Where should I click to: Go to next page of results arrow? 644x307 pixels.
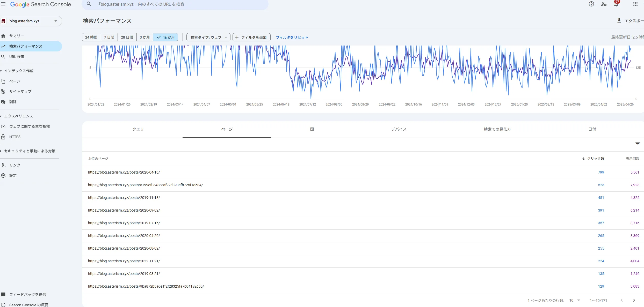(634, 300)
